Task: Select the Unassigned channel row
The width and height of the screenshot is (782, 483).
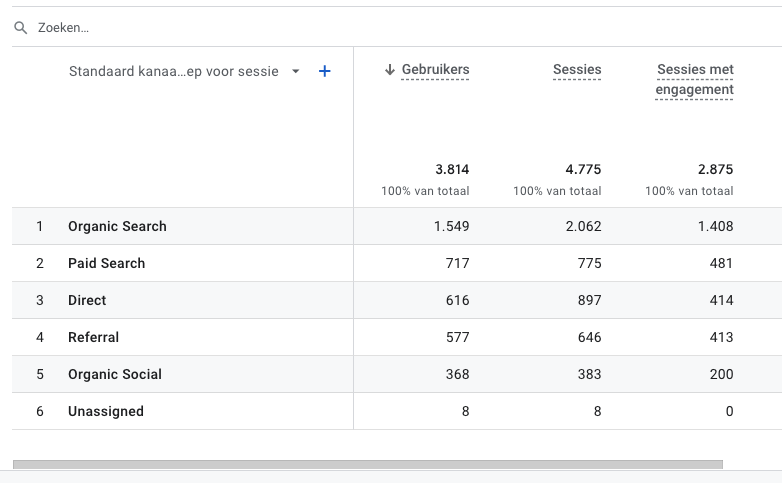Action: pyautogui.click(x=105, y=411)
